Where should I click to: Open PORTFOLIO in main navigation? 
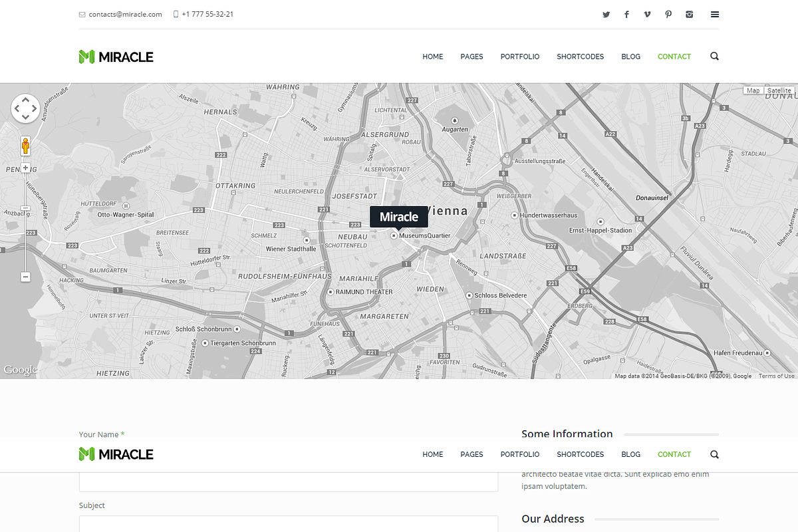tap(520, 57)
